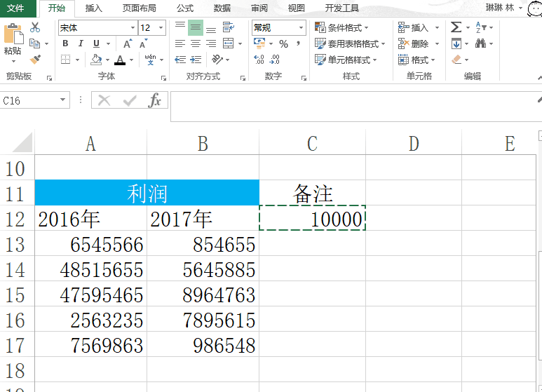
Task: Open number format dropdown 常规
Action: [x=301, y=27]
